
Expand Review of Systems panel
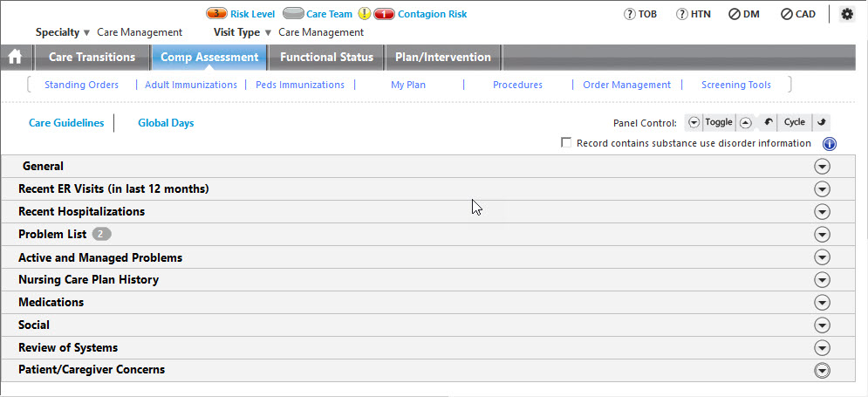pos(822,348)
